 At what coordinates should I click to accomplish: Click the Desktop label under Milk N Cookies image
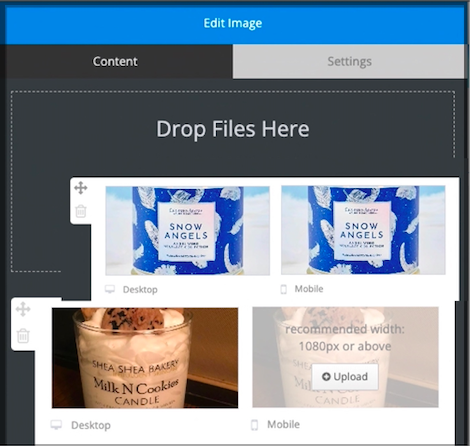[91, 425]
